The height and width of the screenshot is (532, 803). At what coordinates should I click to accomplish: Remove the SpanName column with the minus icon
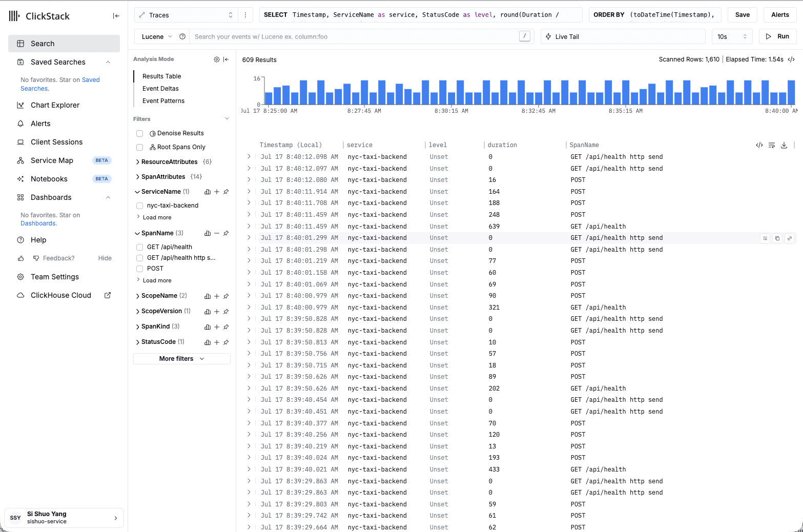(x=217, y=233)
